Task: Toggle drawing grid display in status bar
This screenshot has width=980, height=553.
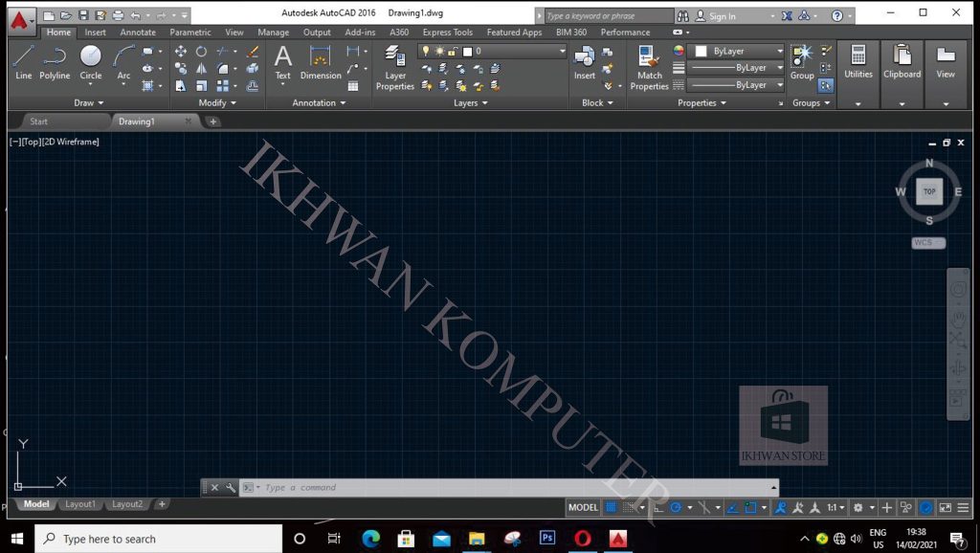Action: pyautogui.click(x=612, y=507)
